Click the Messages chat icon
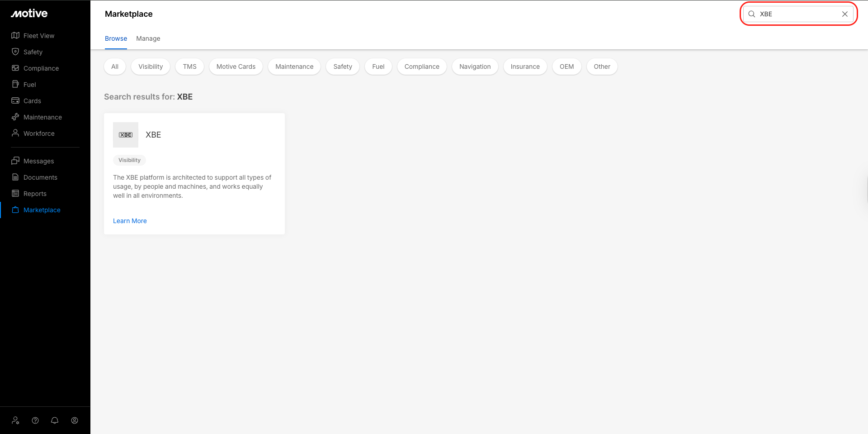This screenshot has height=434, width=868. [x=15, y=161]
